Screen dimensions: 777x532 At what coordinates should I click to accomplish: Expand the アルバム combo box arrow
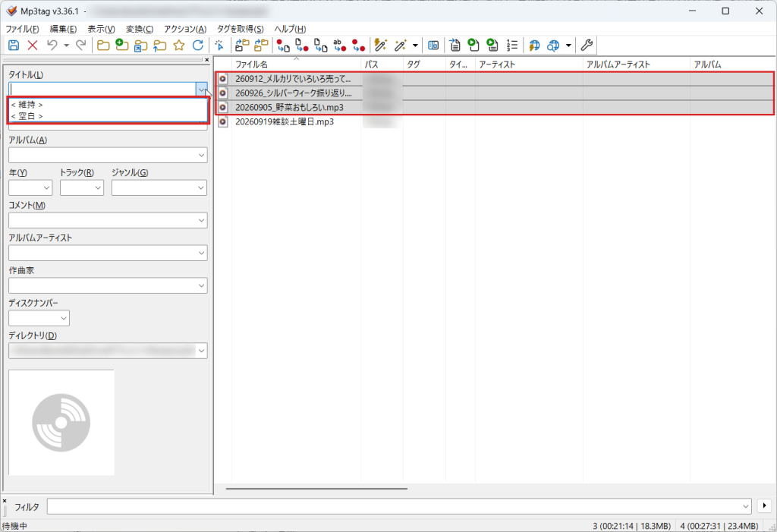pos(201,155)
